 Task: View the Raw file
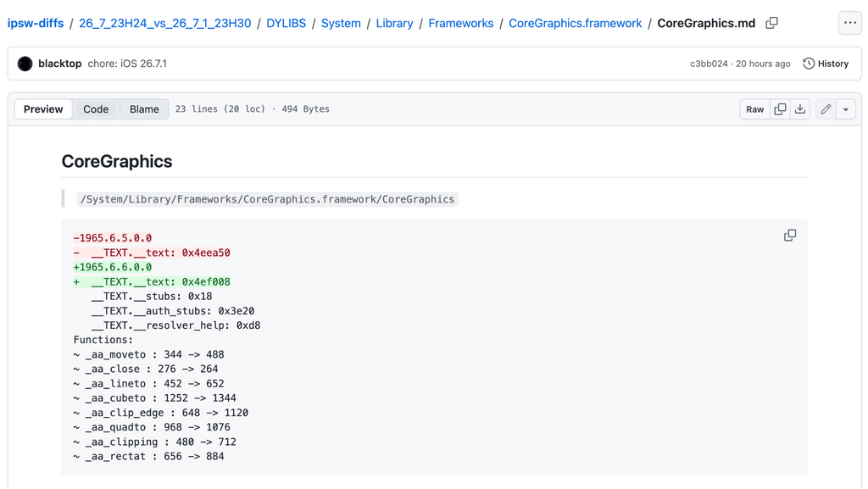754,109
